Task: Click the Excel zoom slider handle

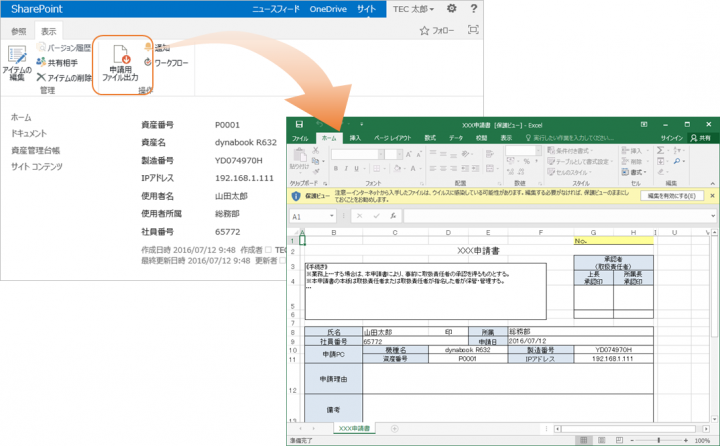Action: pyautogui.click(x=658, y=440)
